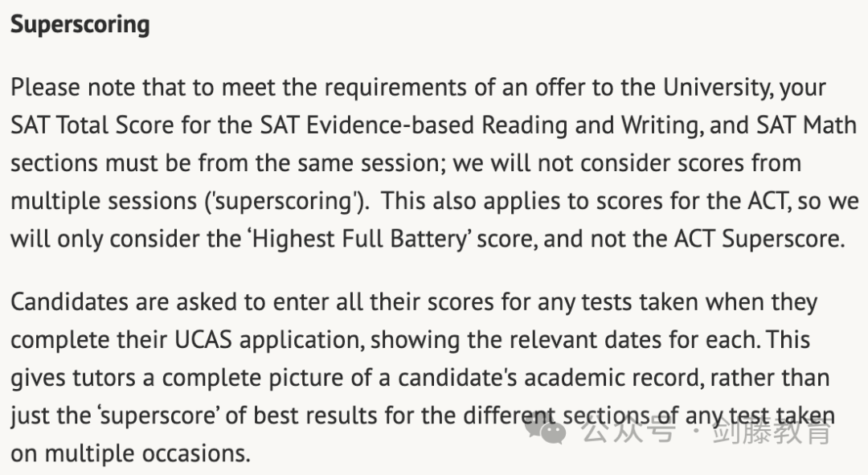This screenshot has width=868, height=475.
Task: Click the ACT Superscore text
Action: click(x=759, y=240)
